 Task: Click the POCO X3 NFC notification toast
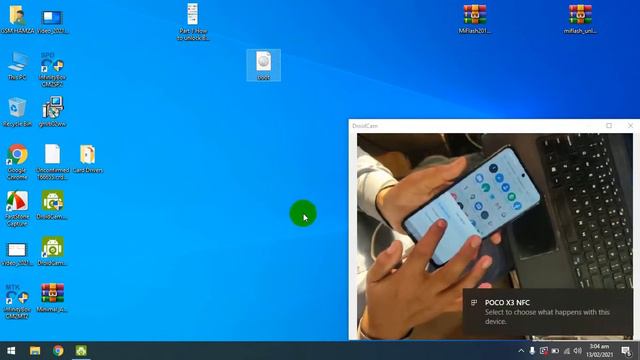[x=548, y=312]
